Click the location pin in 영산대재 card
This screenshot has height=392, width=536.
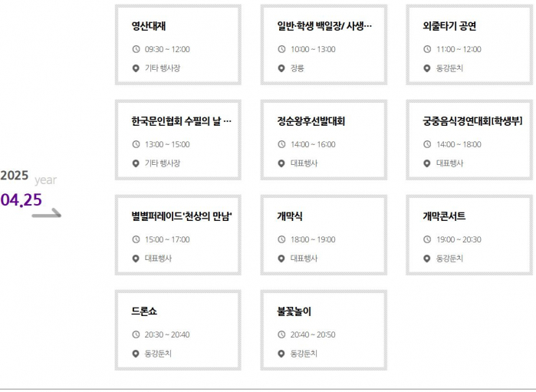click(136, 68)
